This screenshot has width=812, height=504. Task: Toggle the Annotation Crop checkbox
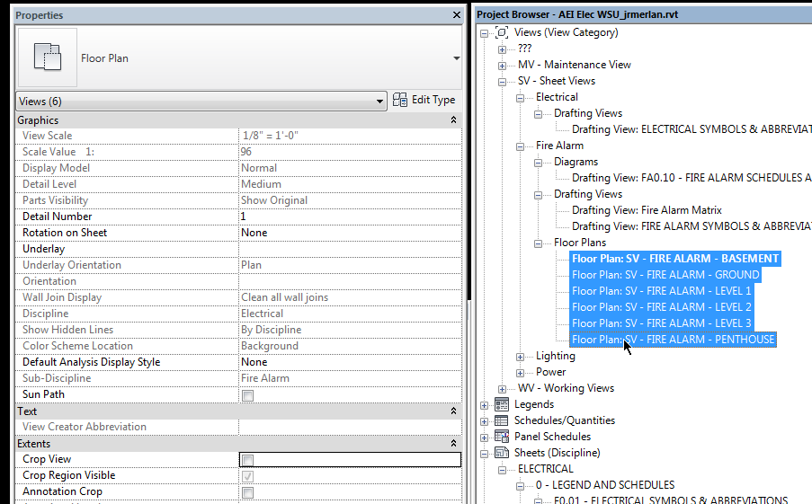coord(247,492)
